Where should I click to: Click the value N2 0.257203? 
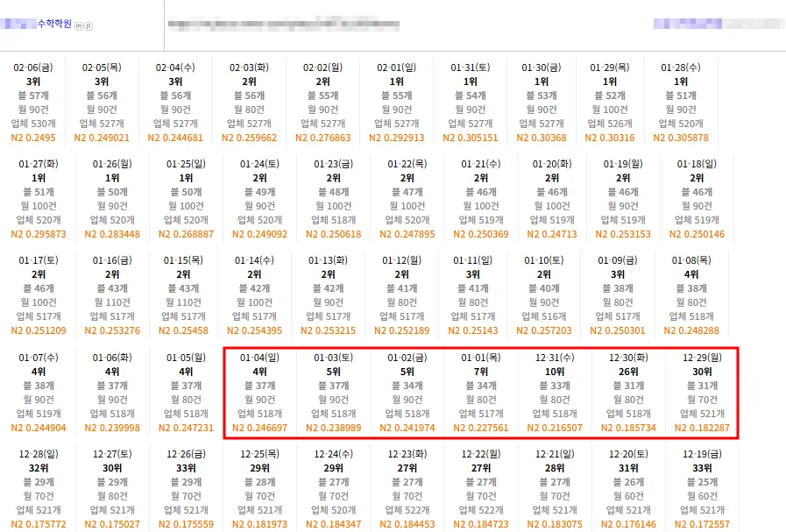(x=544, y=330)
